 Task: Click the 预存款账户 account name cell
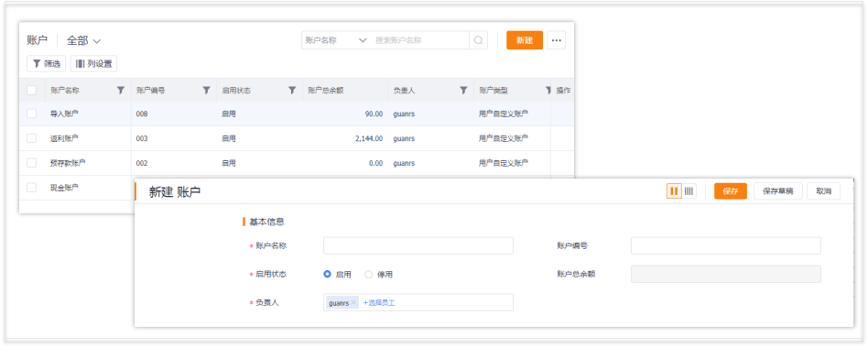[x=68, y=163]
